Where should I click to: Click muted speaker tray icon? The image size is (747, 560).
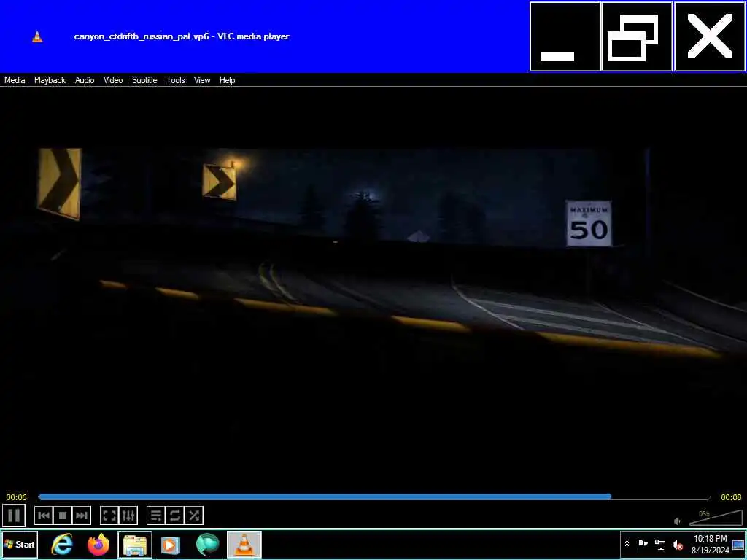click(x=678, y=544)
